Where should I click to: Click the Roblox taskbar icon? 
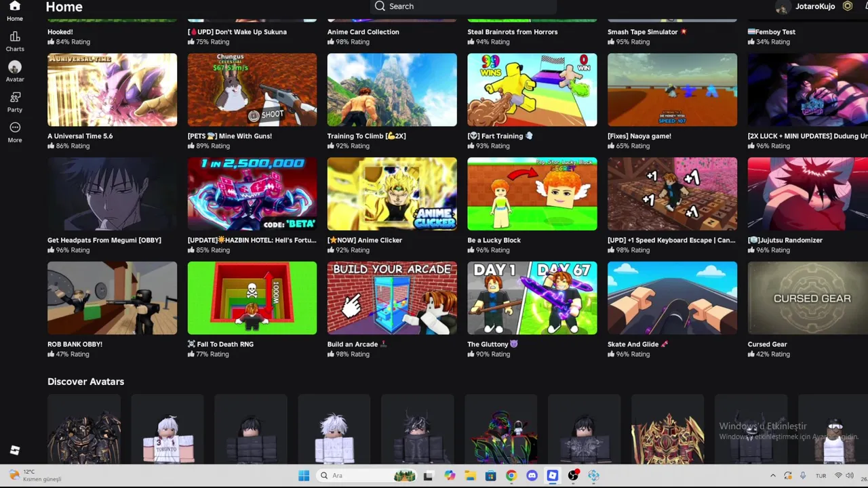tap(553, 476)
